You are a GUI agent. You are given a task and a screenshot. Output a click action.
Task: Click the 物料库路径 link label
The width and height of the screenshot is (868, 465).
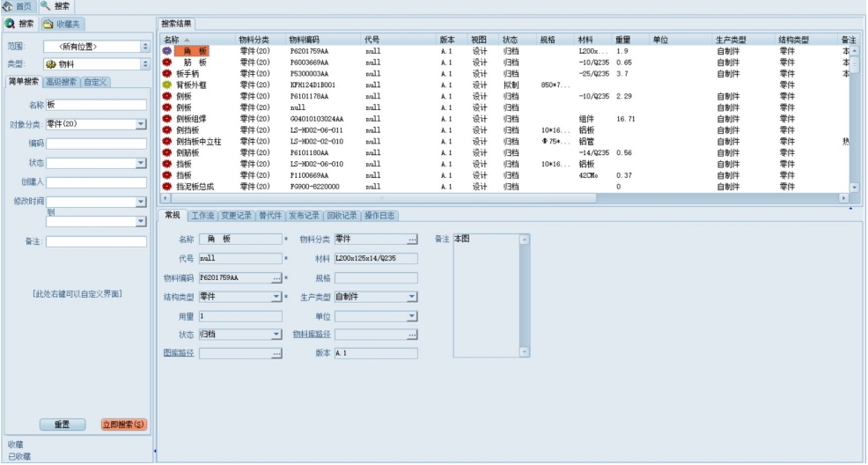311,335
